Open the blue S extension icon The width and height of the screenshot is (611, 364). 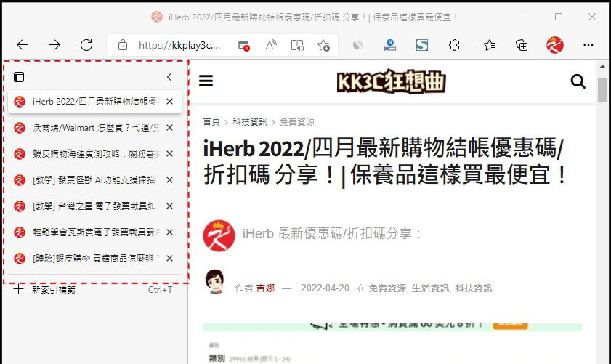click(422, 45)
